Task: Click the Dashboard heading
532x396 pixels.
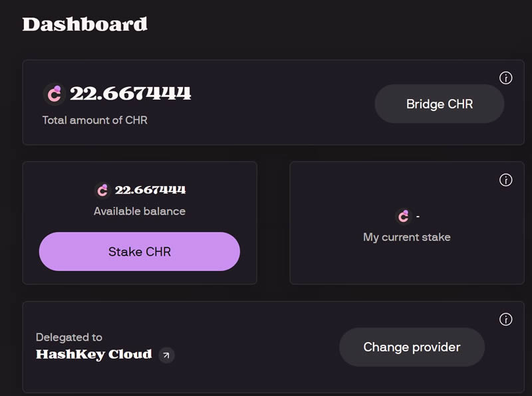Action: tap(84, 25)
